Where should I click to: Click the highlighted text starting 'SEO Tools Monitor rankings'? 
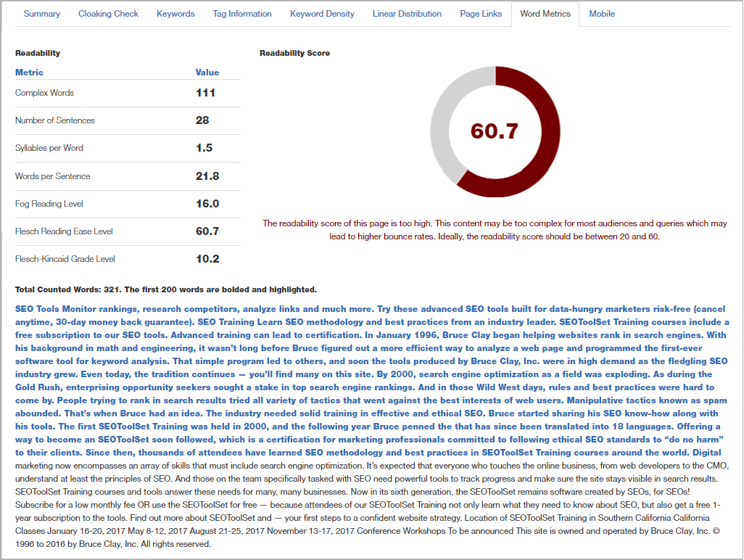[x=372, y=381]
